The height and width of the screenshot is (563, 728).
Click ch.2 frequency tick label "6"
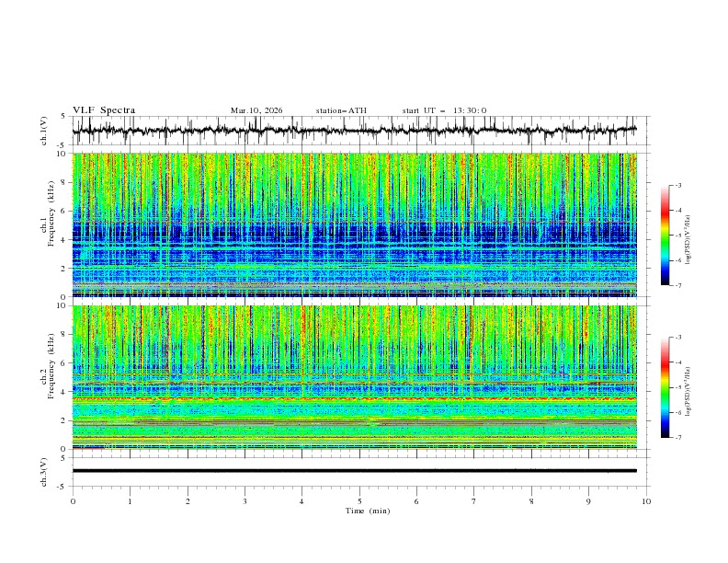pos(64,363)
